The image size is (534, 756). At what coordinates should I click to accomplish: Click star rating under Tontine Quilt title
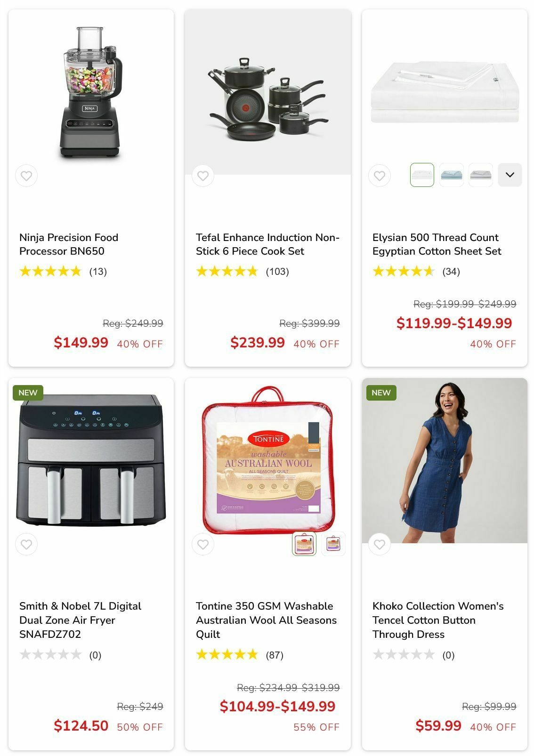click(227, 654)
